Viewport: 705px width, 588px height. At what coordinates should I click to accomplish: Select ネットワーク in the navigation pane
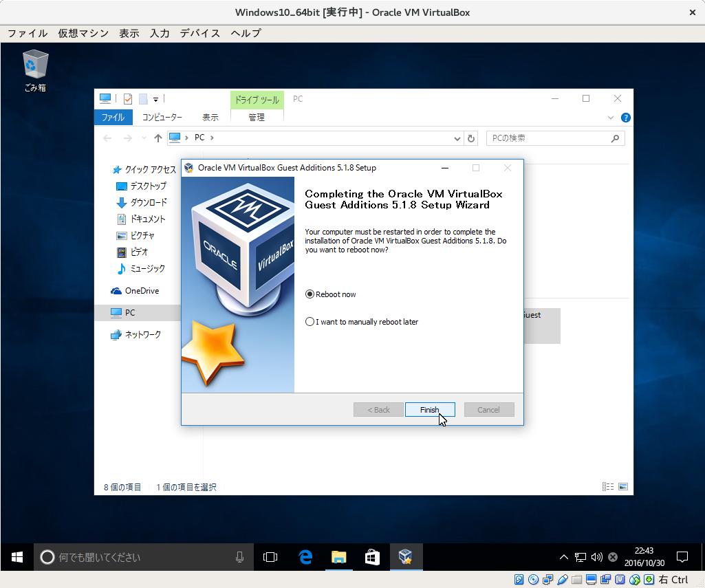click(135, 334)
